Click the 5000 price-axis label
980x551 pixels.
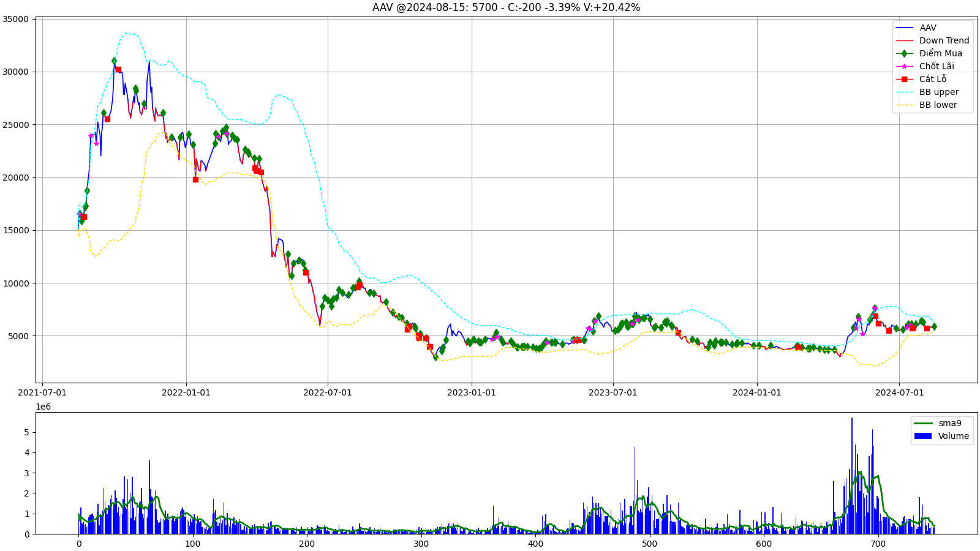click(x=18, y=336)
